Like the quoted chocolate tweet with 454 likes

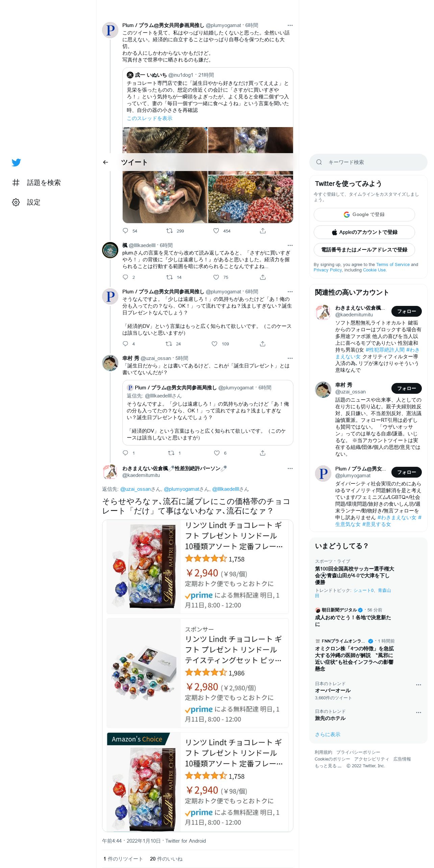pyautogui.click(x=216, y=231)
